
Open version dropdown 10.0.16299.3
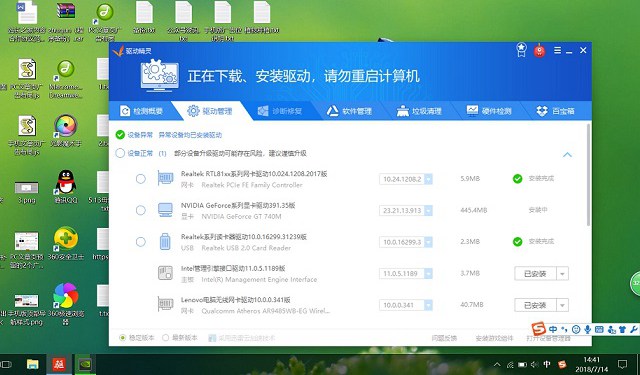pyautogui.click(x=428, y=242)
